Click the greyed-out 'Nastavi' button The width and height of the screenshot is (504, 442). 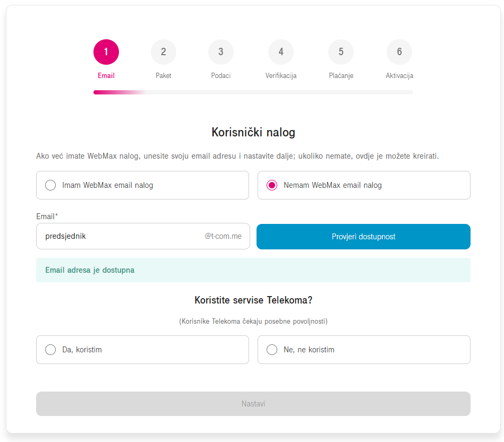[x=253, y=404]
